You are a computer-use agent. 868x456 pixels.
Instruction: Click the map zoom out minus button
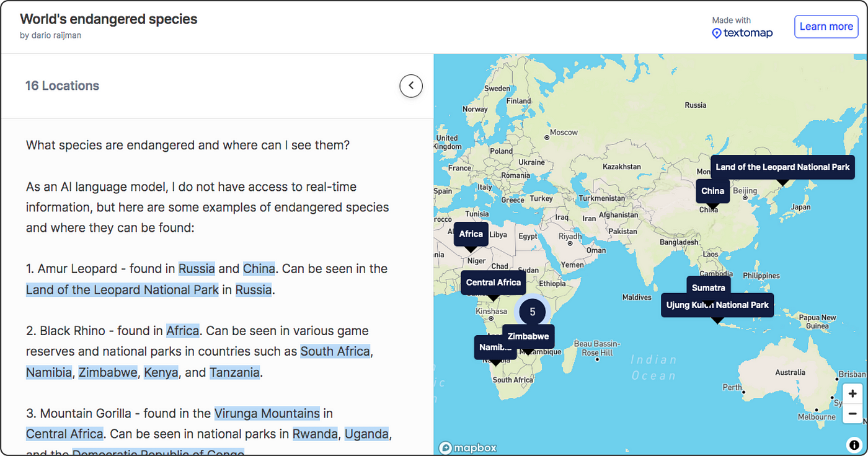(852, 413)
